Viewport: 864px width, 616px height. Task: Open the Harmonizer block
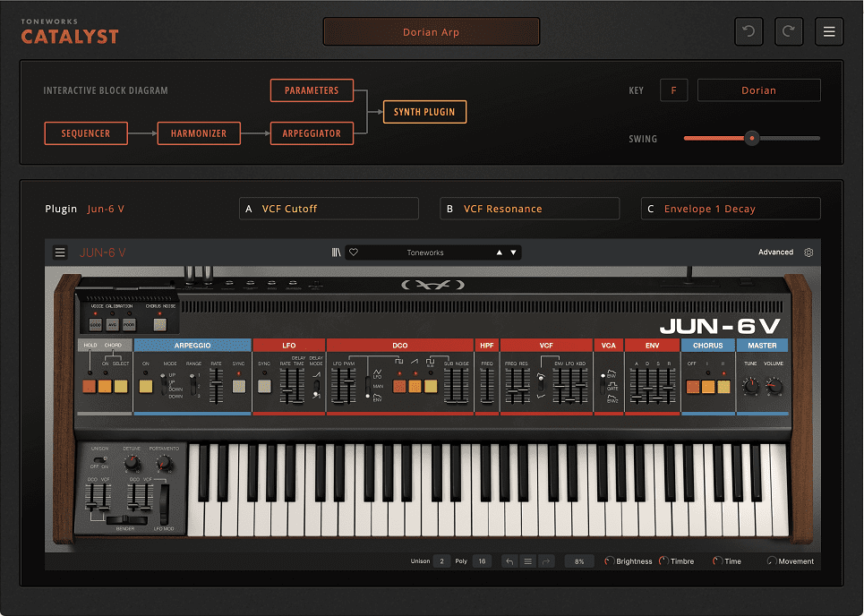coord(199,133)
